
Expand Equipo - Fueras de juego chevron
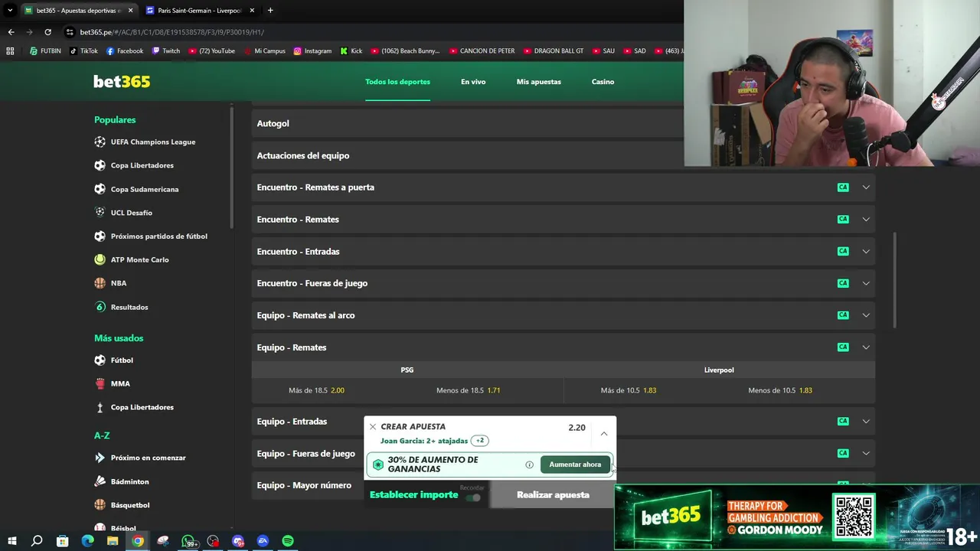click(866, 453)
